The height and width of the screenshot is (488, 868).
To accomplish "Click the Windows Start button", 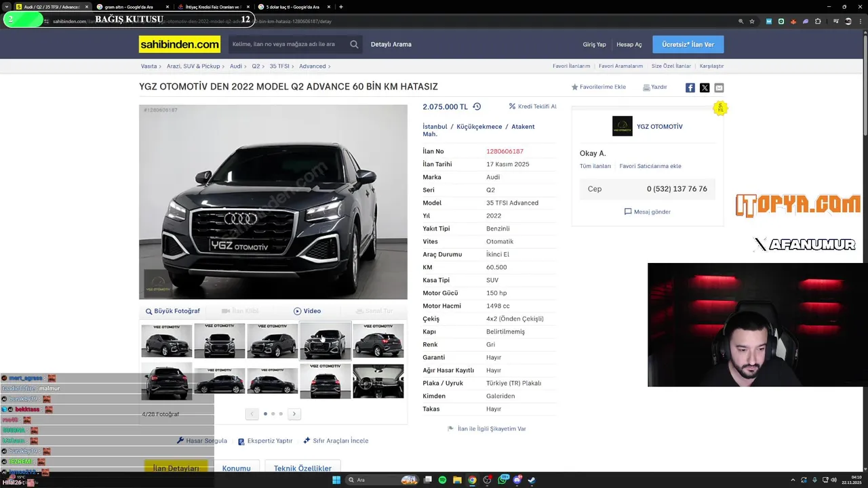I will point(336,480).
